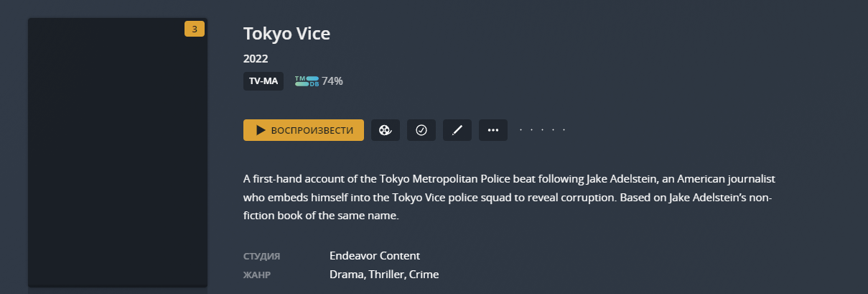This screenshot has height=294, width=868.
Task: Click the TV-MA content rating badge
Action: 263,81
